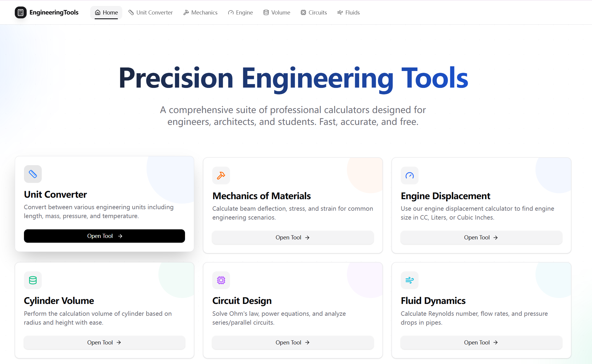The height and width of the screenshot is (364, 592).
Task: Click the hammer icon on Mechanics of Materials card
Action: 221,175
